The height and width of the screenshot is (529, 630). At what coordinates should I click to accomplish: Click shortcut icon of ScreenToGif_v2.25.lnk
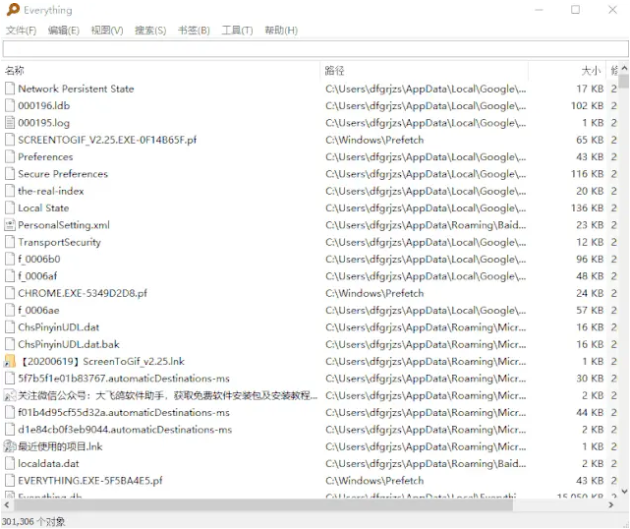(10, 362)
